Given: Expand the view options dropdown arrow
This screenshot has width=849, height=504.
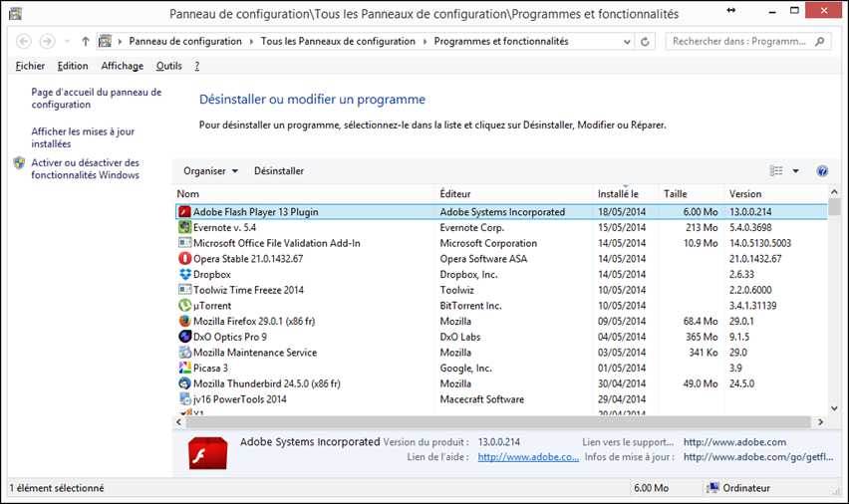Looking at the screenshot, I should pos(795,171).
